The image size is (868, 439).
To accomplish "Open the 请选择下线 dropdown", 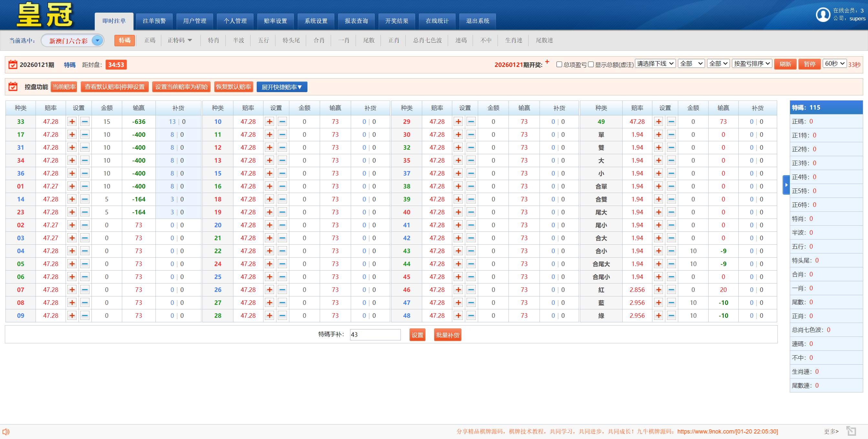I will tap(655, 64).
